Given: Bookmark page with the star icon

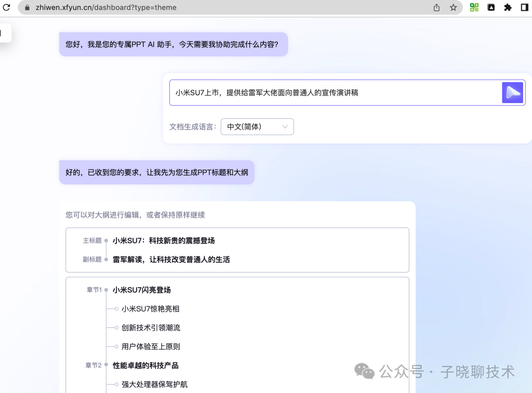Looking at the screenshot, I should pos(453,7).
